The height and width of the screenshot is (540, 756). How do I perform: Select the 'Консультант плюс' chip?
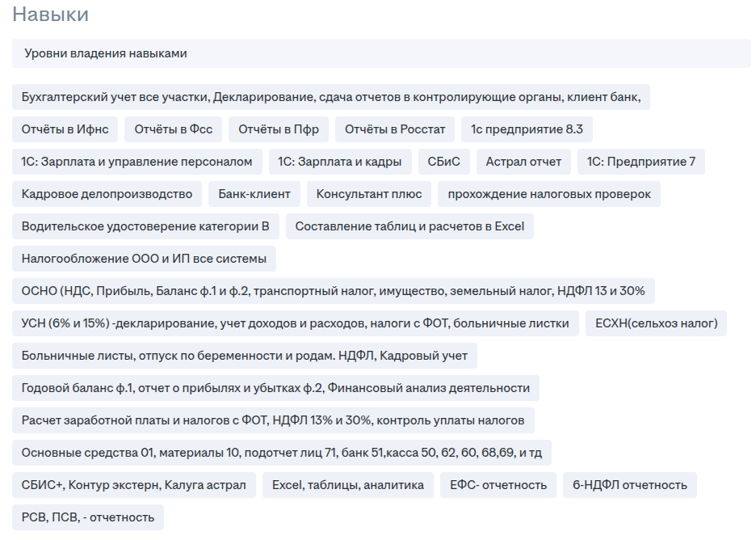369,194
